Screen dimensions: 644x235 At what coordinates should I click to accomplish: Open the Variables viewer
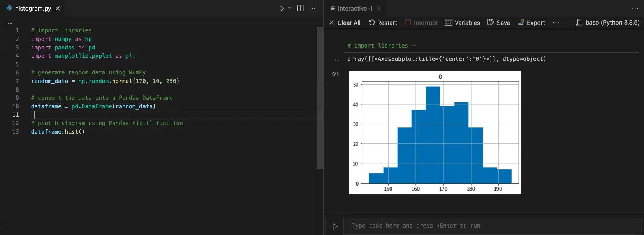click(463, 23)
